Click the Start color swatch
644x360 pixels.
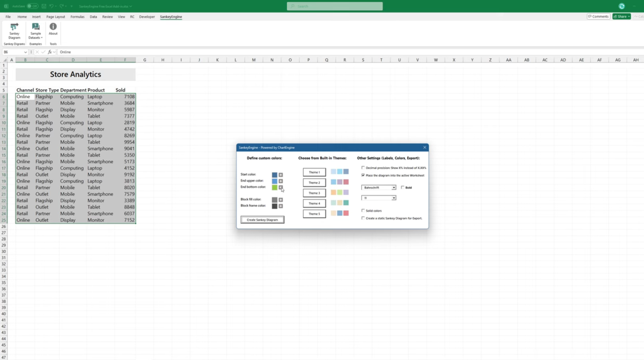point(275,175)
